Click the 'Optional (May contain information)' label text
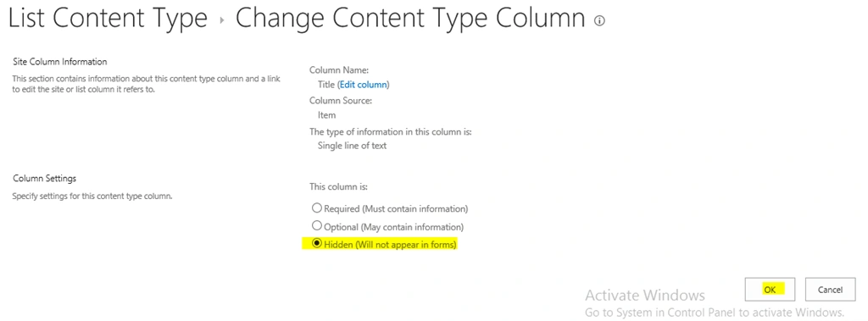This screenshot has height=321, width=868. [x=394, y=227]
